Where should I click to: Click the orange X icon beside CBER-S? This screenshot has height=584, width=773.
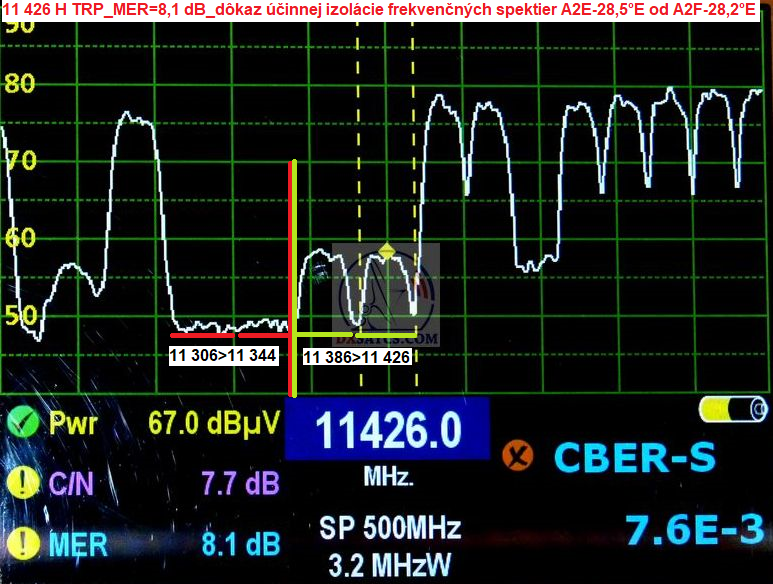(519, 458)
